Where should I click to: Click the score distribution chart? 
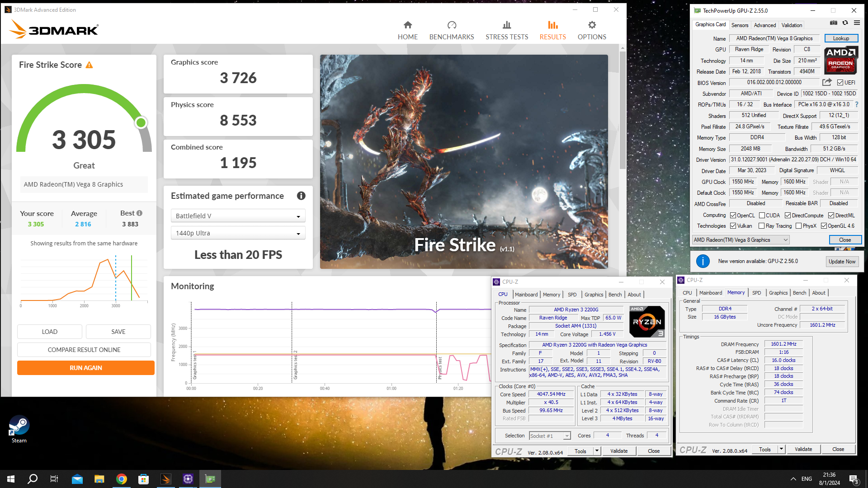pyautogui.click(x=84, y=280)
